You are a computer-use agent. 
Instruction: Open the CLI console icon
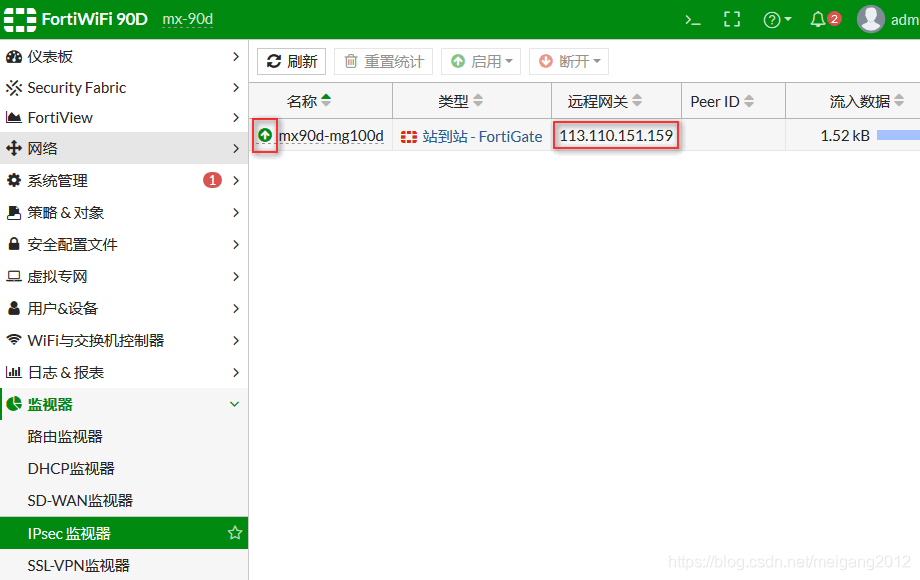click(693, 20)
